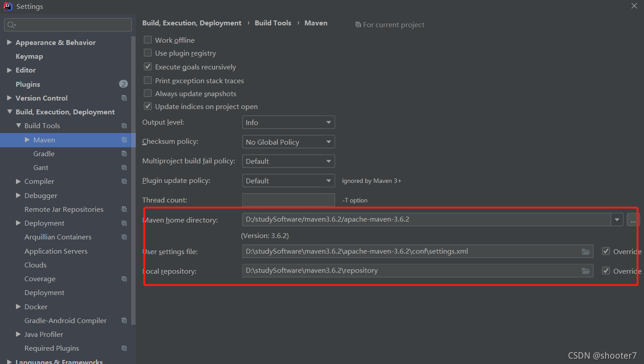Click project-level icon beside Build Tools

point(124,126)
